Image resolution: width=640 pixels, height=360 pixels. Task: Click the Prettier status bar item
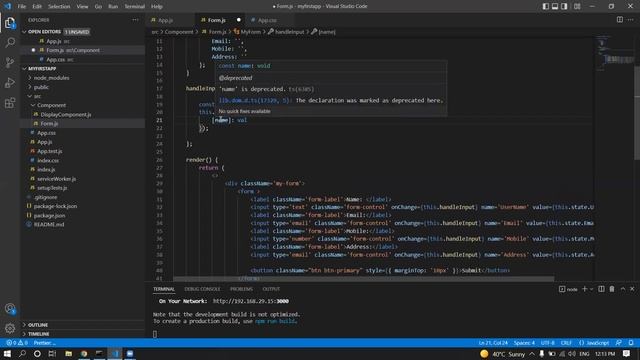(x=44, y=343)
